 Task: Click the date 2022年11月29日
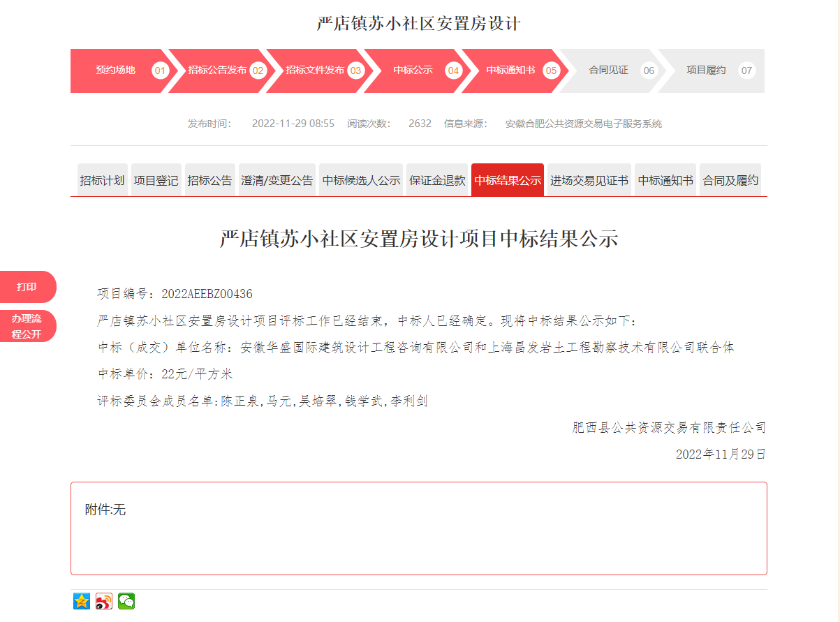721,454
